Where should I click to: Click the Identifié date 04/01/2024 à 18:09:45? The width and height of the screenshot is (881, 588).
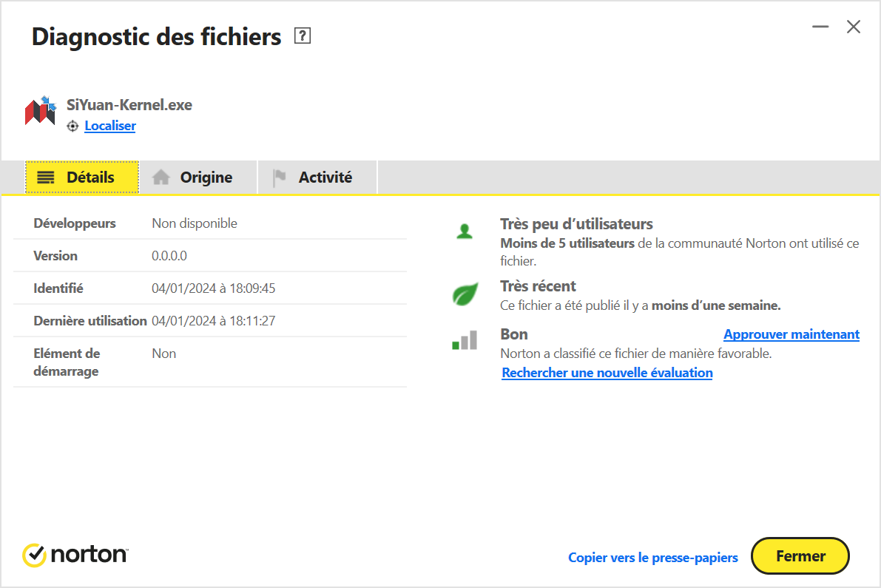213,288
